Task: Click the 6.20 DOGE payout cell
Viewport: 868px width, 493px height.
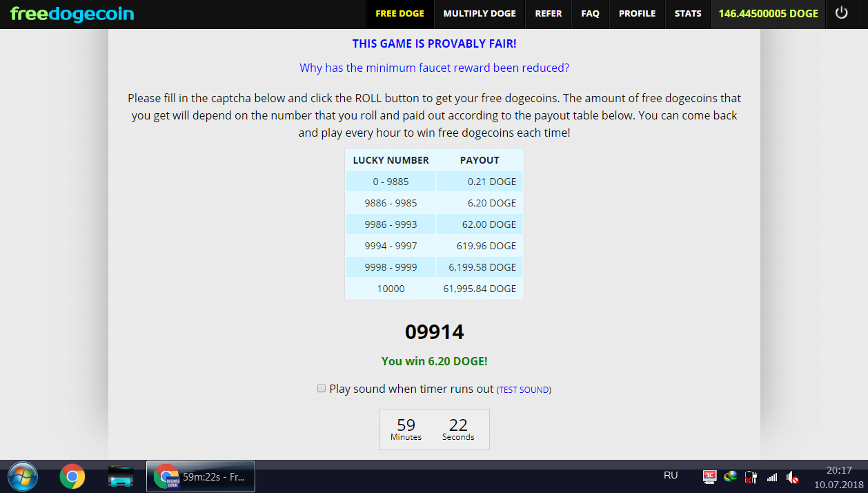Action: pyautogui.click(x=480, y=203)
